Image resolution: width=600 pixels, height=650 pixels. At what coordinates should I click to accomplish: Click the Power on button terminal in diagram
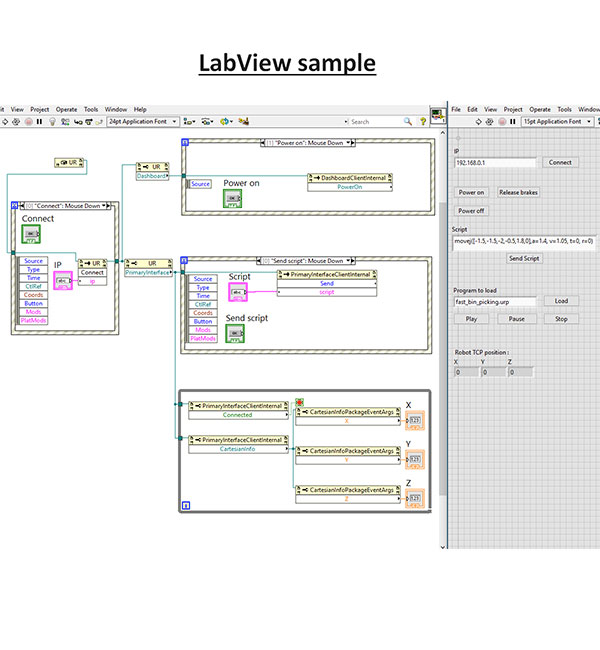[x=233, y=199]
